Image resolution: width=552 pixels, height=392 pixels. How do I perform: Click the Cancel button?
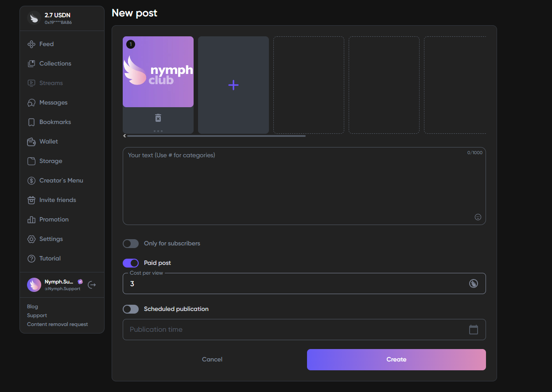(x=212, y=360)
